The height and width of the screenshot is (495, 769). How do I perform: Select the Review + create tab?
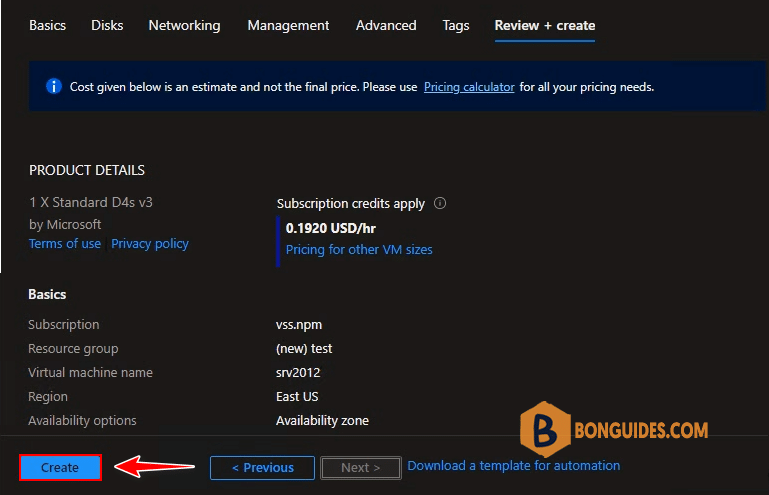[544, 25]
